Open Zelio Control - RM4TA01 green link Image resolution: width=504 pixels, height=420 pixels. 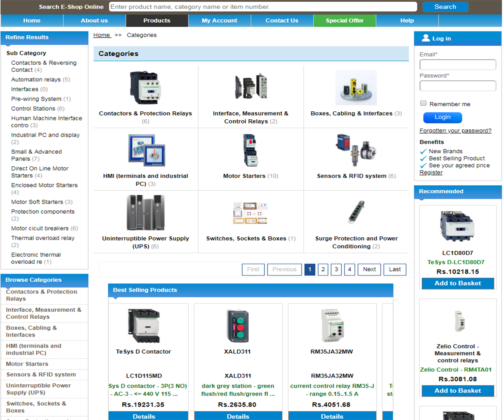456,370
